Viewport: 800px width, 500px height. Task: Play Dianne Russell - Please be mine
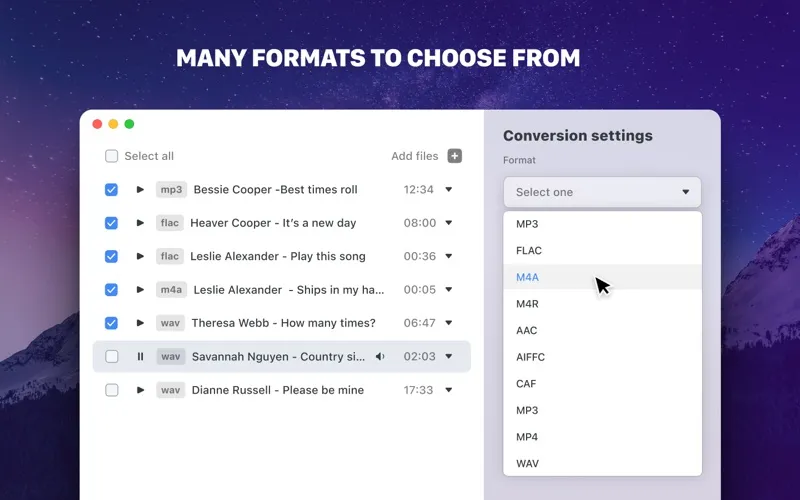pyautogui.click(x=140, y=390)
